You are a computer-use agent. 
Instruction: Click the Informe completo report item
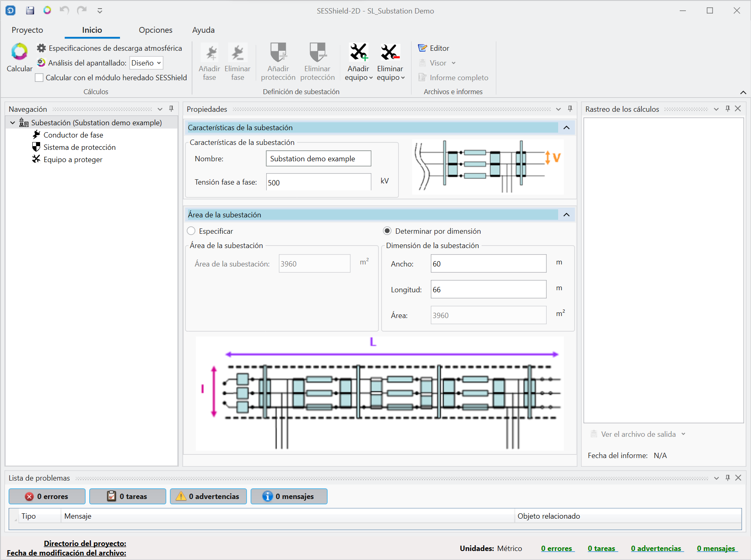point(453,78)
